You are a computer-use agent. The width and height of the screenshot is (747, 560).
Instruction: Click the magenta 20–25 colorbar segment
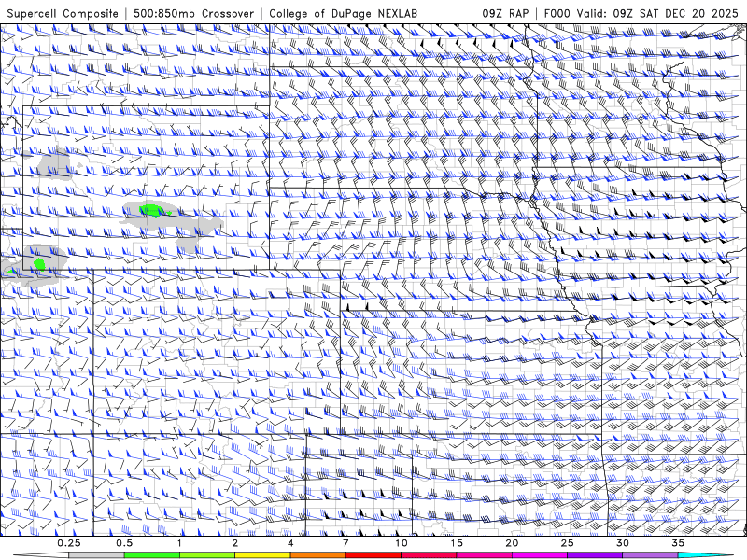(540, 555)
